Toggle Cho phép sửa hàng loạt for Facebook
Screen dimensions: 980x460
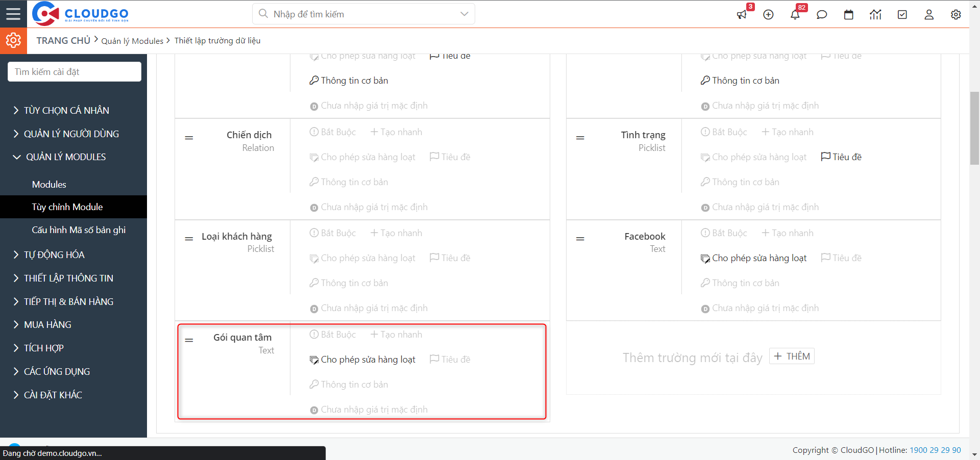[753, 258]
